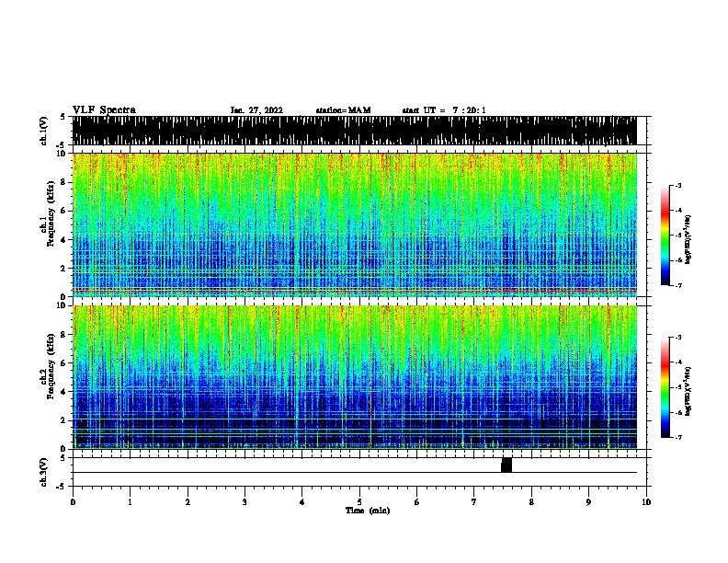
Task: Click time axis tick label "8"
Action: pyautogui.click(x=531, y=502)
